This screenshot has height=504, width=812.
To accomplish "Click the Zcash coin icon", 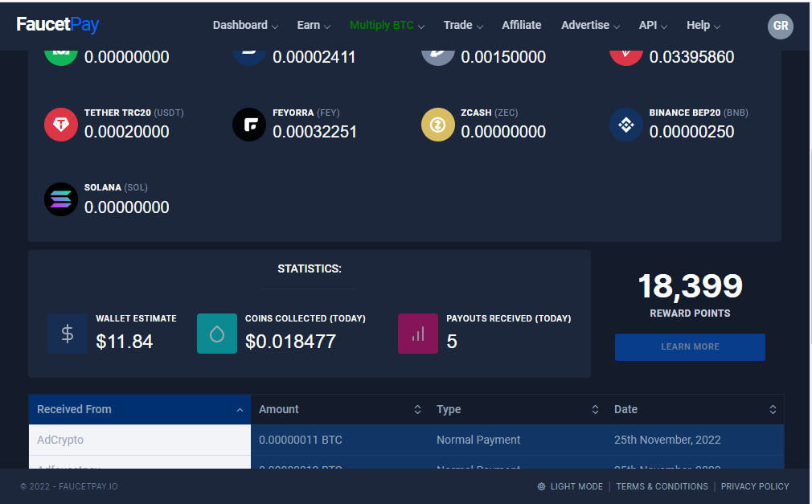I will click(437, 125).
